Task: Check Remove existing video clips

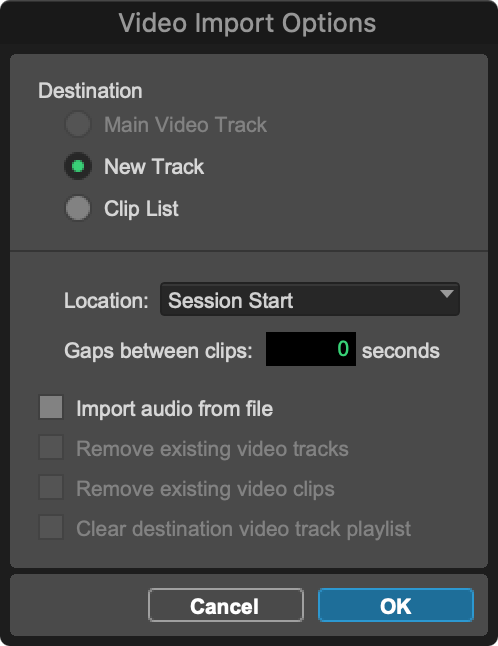Action: [x=51, y=487]
